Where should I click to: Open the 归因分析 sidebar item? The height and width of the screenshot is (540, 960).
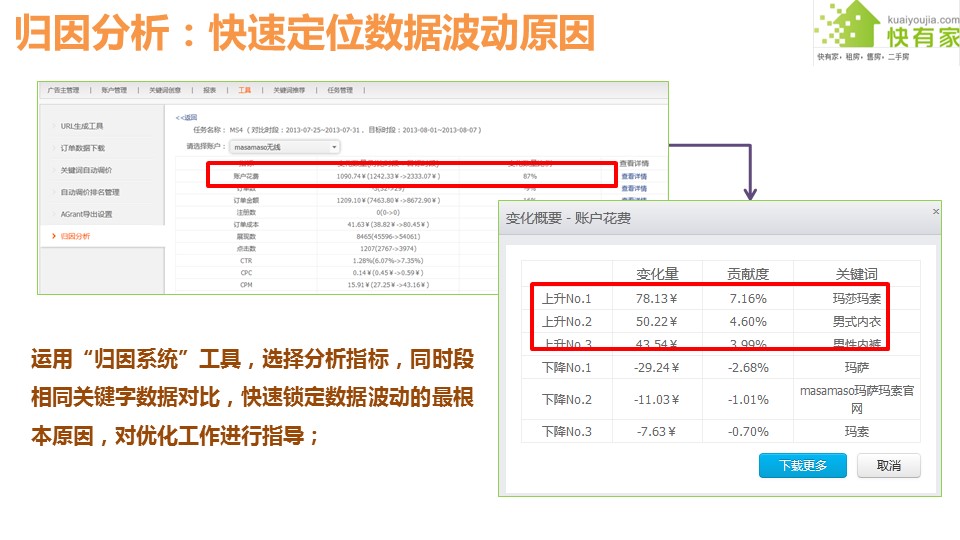tap(75, 236)
